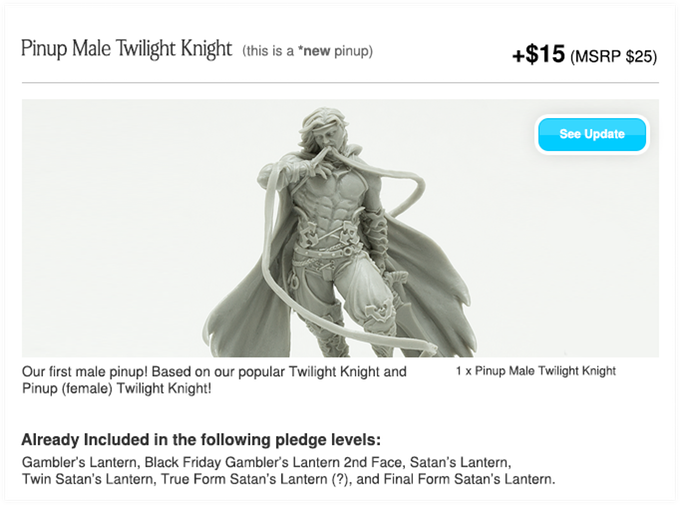Choose Twin Satan's Lantern pledge text
This screenshot has width=680, height=505.
(88, 479)
